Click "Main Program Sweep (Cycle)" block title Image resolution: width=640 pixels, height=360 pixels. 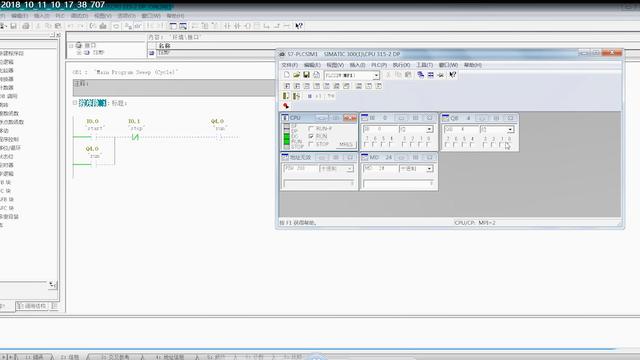(x=136, y=72)
